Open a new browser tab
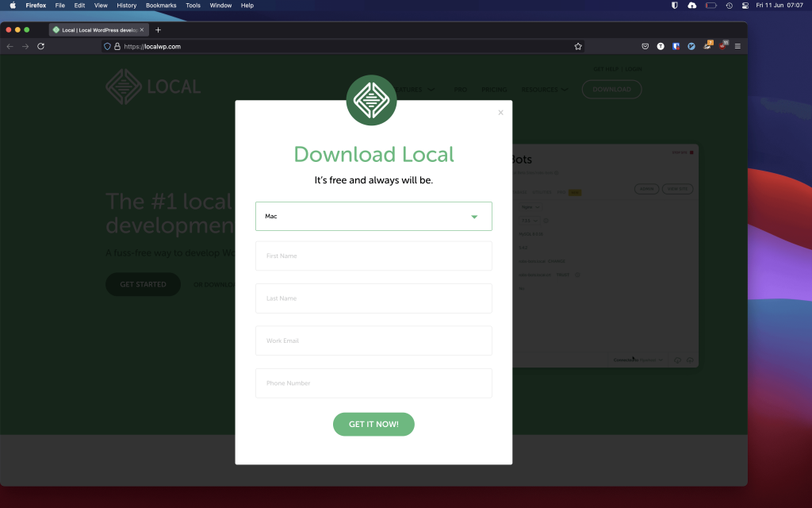The height and width of the screenshot is (508, 812). click(x=158, y=29)
